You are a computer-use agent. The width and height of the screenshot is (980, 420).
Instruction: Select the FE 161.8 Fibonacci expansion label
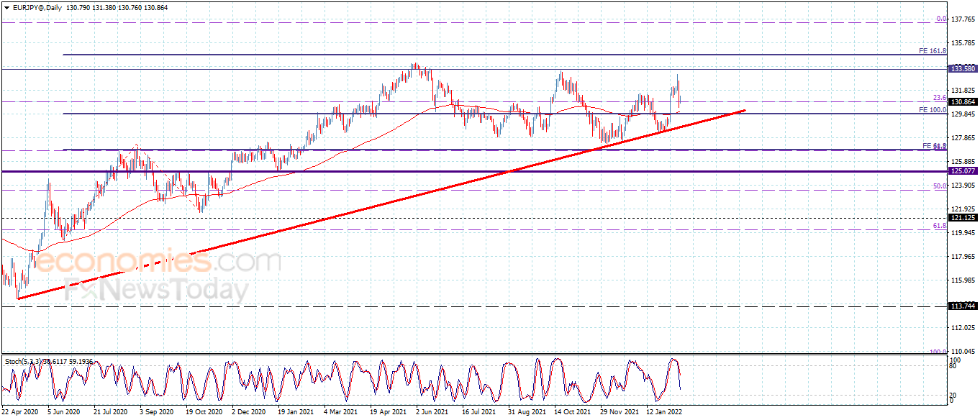[x=932, y=51]
